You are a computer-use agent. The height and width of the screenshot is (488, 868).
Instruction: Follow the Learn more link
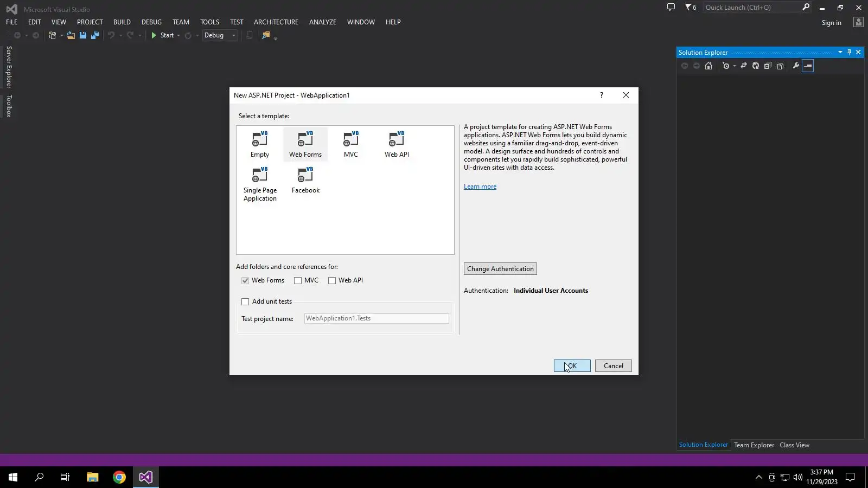point(480,187)
